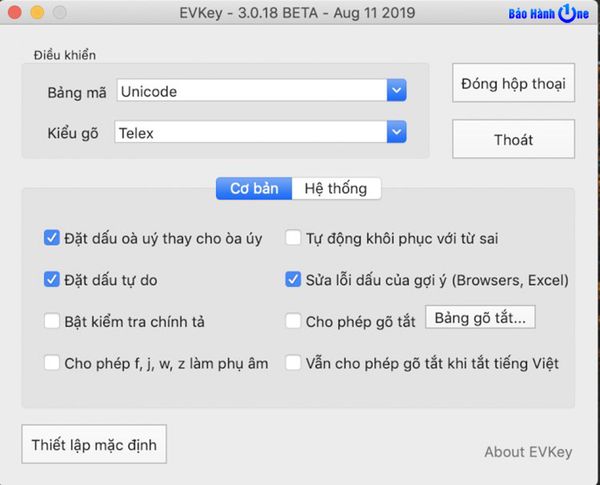Screen dimensions: 600x485
Task: Disable Đặt dấu tự do checkbox
Action: [x=52, y=280]
